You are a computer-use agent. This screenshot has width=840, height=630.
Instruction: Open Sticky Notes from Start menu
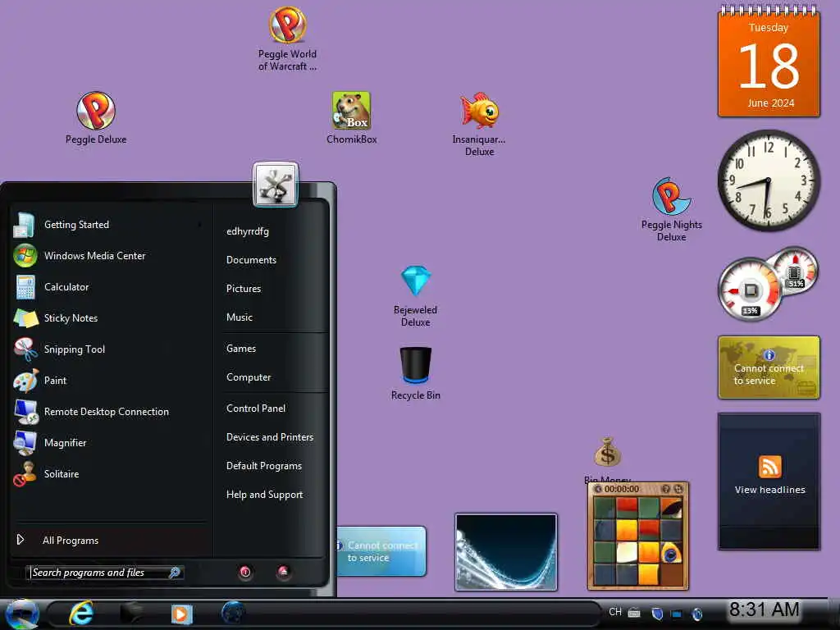click(107, 318)
